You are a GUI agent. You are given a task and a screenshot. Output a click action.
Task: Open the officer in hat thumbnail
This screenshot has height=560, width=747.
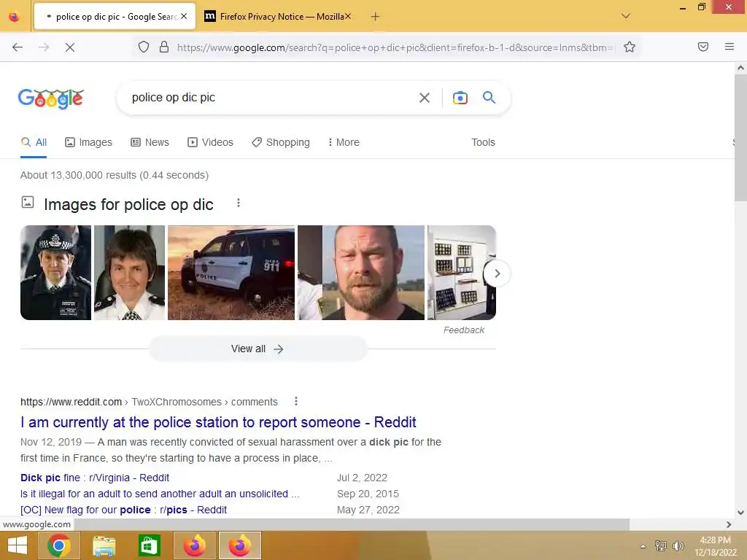(x=55, y=273)
